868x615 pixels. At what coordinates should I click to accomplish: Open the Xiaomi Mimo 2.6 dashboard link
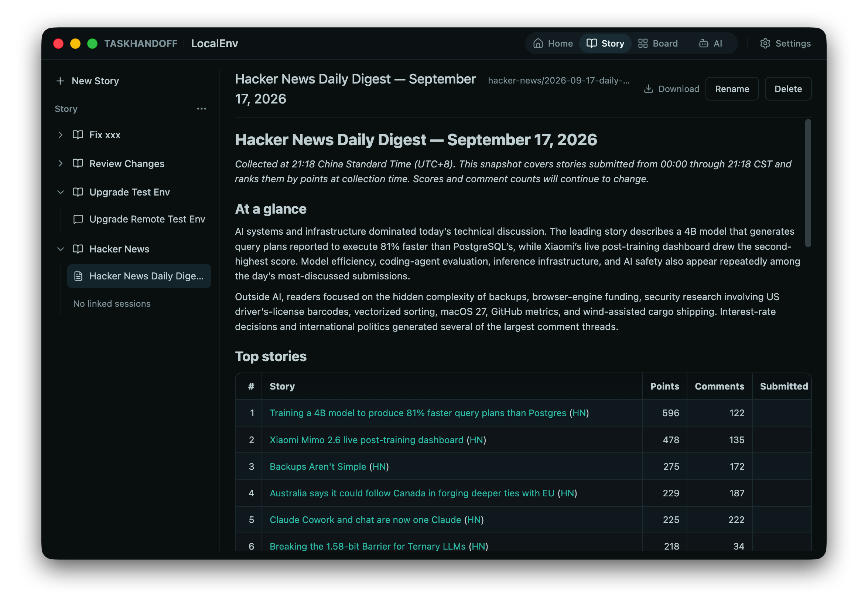[366, 440]
